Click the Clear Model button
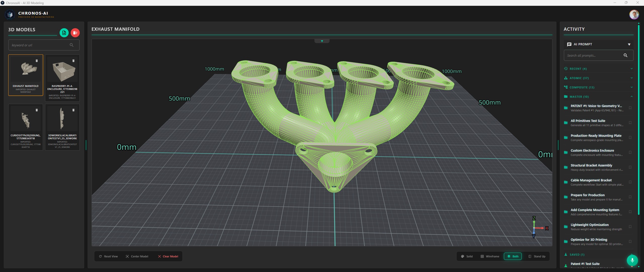 [168, 256]
